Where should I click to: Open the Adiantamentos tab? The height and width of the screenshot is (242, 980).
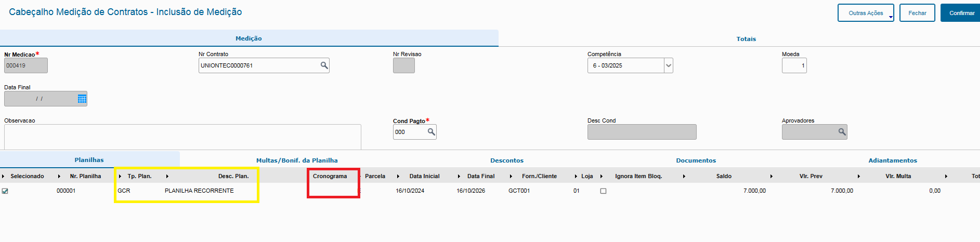[x=893, y=160]
